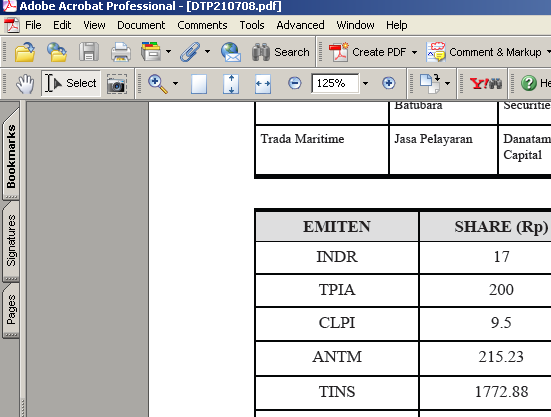551x417 pixels.
Task: Click the Comment & Markup note icon
Action: [x=436, y=52]
